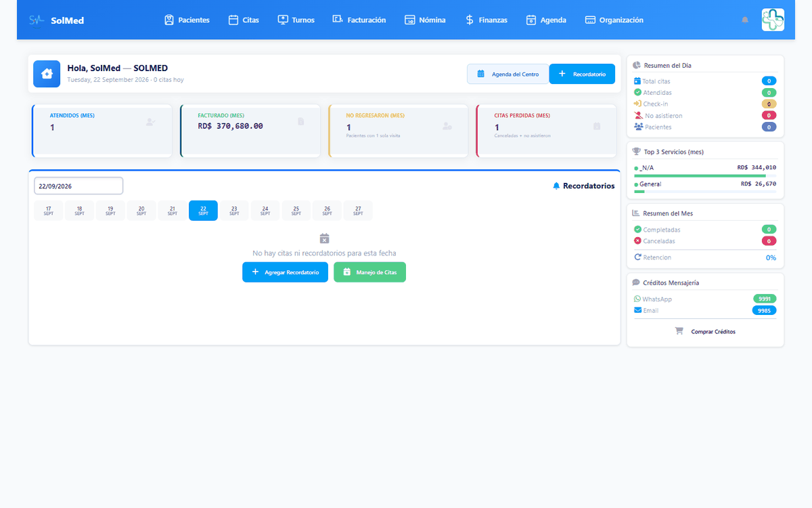This screenshot has height=508, width=812.
Task: Open the SolMed profile avatar
Action: point(773,20)
